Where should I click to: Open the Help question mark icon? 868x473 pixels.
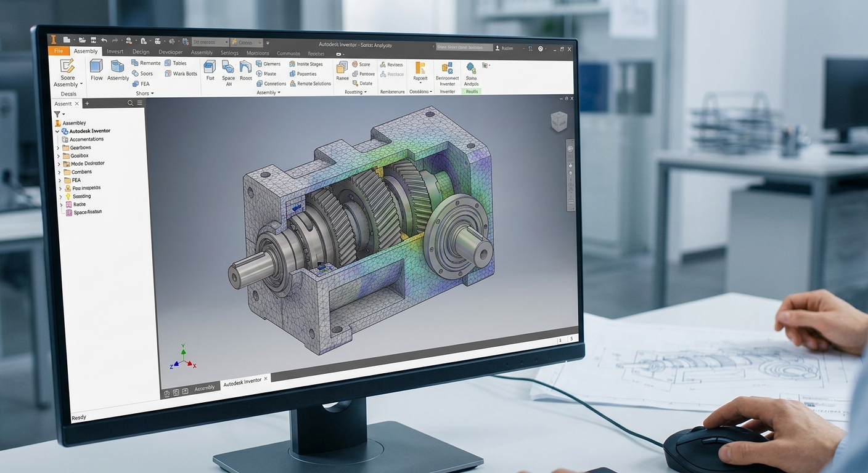(540, 49)
